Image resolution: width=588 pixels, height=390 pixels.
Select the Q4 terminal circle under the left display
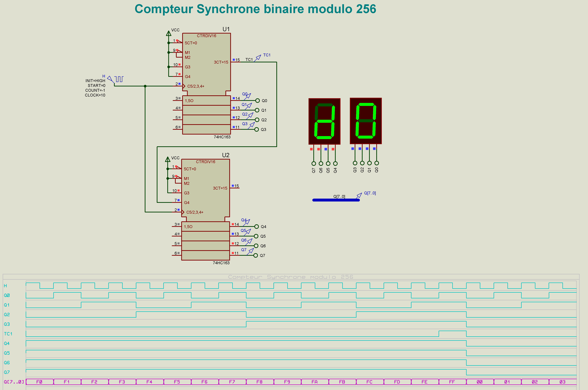335,163
